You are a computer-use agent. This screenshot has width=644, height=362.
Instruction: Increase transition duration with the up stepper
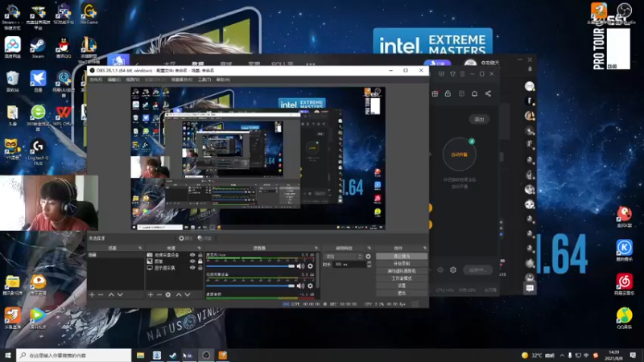369,263
